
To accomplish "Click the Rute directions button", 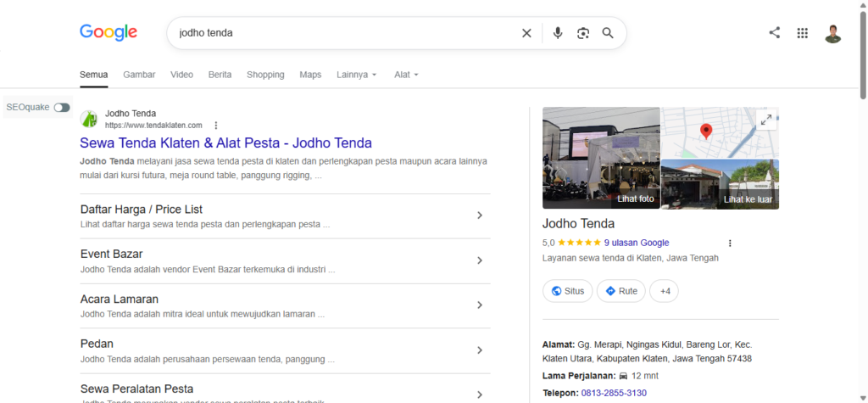I will (x=621, y=291).
